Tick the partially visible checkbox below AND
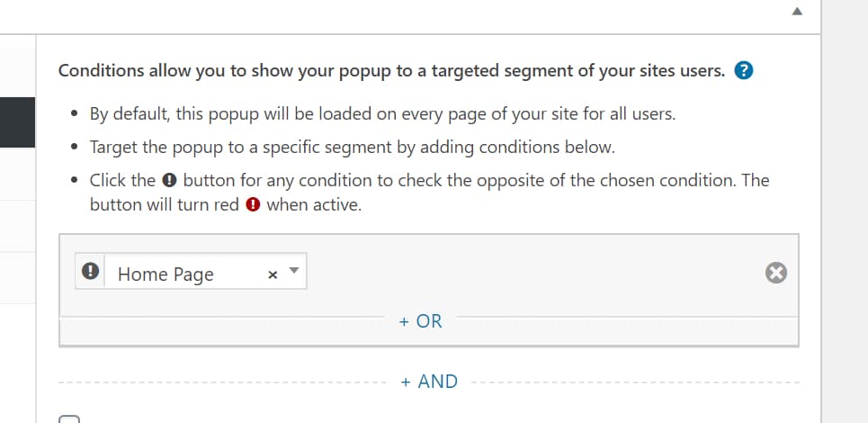The height and width of the screenshot is (423, 868). pos(69,418)
